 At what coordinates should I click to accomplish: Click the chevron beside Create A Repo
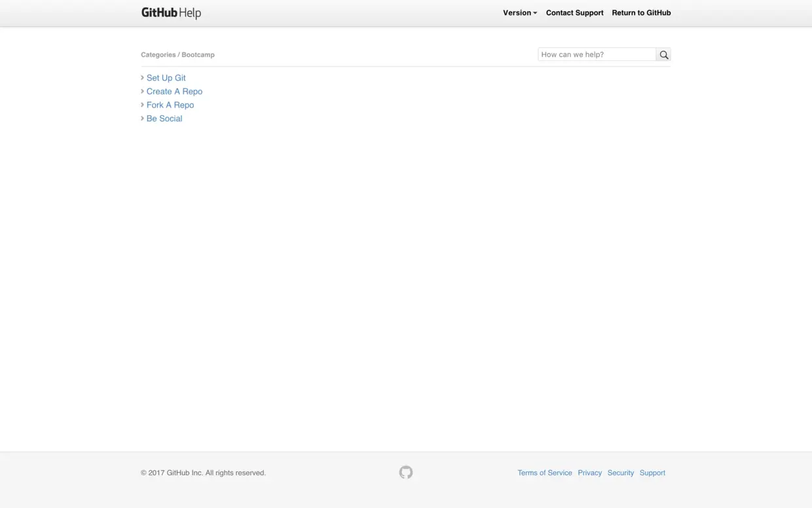[143, 91]
